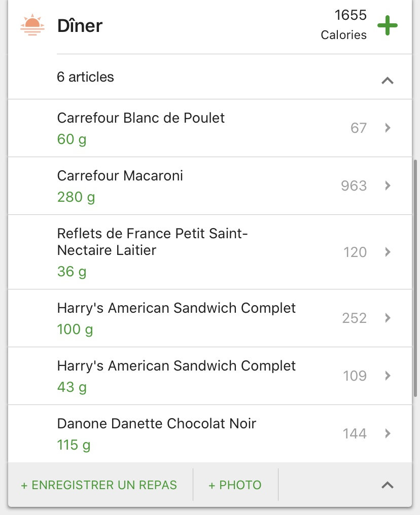
Task: Open 252-calorie Harry's Sandwich arrow
Action: [x=388, y=318]
